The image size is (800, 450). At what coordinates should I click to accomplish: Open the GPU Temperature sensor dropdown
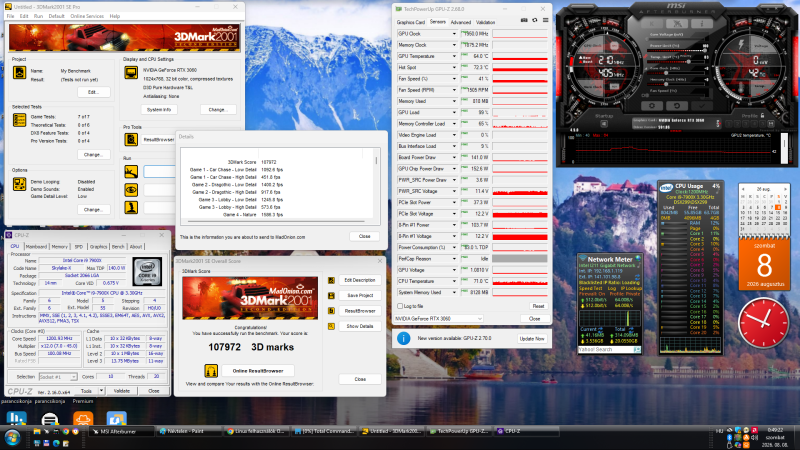(454, 56)
